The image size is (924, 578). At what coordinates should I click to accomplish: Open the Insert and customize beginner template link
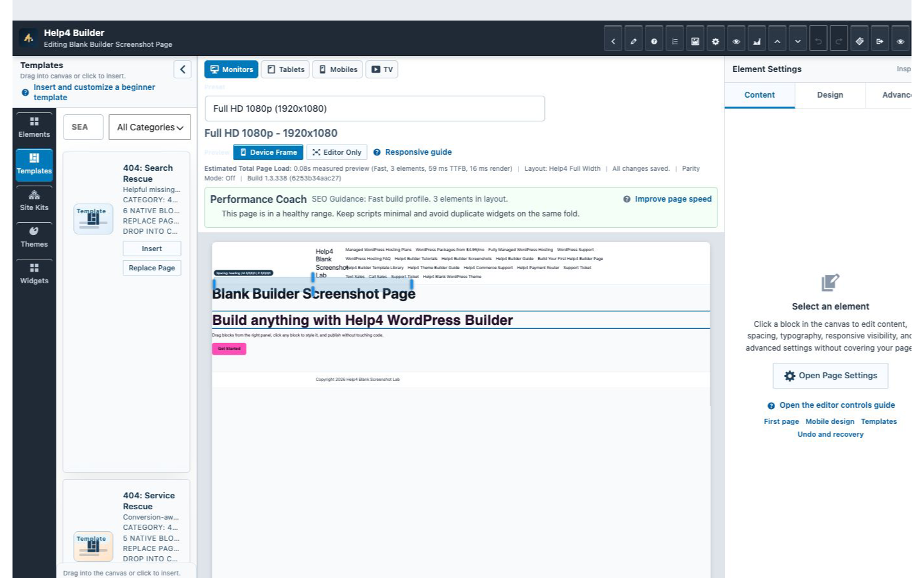[x=94, y=92]
